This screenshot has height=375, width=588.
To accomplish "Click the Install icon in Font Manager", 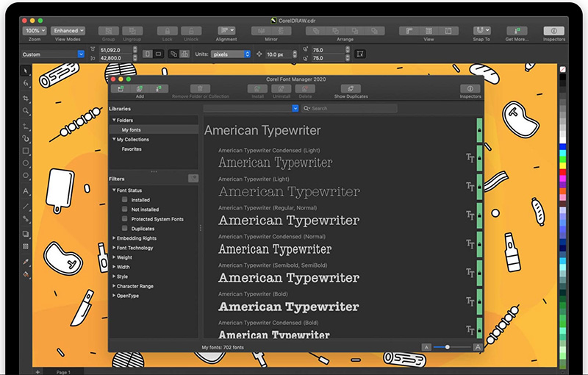I will coord(257,89).
